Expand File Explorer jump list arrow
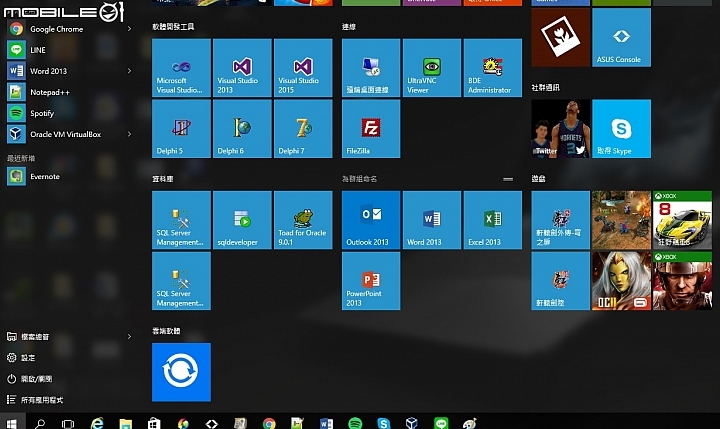 coord(129,337)
